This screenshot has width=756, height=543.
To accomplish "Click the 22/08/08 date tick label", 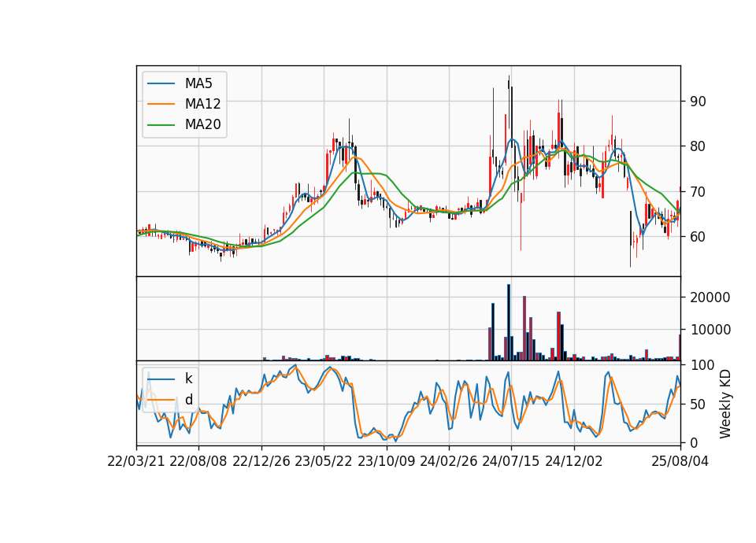I will pyautogui.click(x=198, y=461).
